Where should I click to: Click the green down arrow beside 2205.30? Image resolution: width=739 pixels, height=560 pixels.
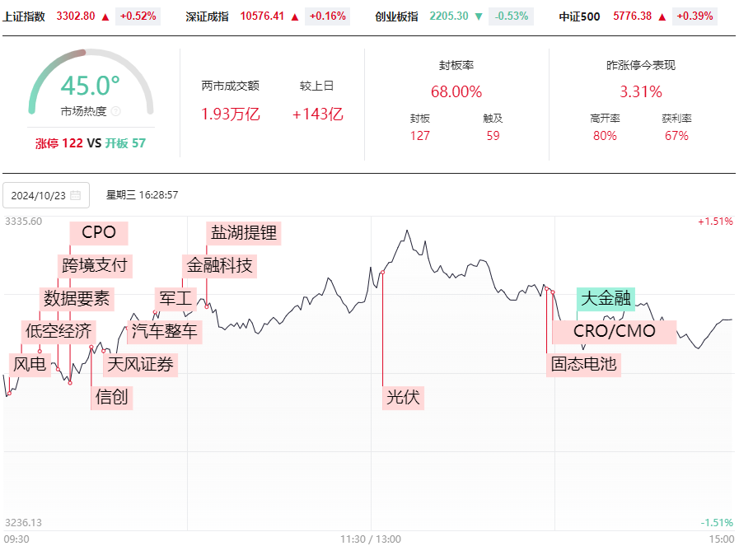[x=479, y=17]
